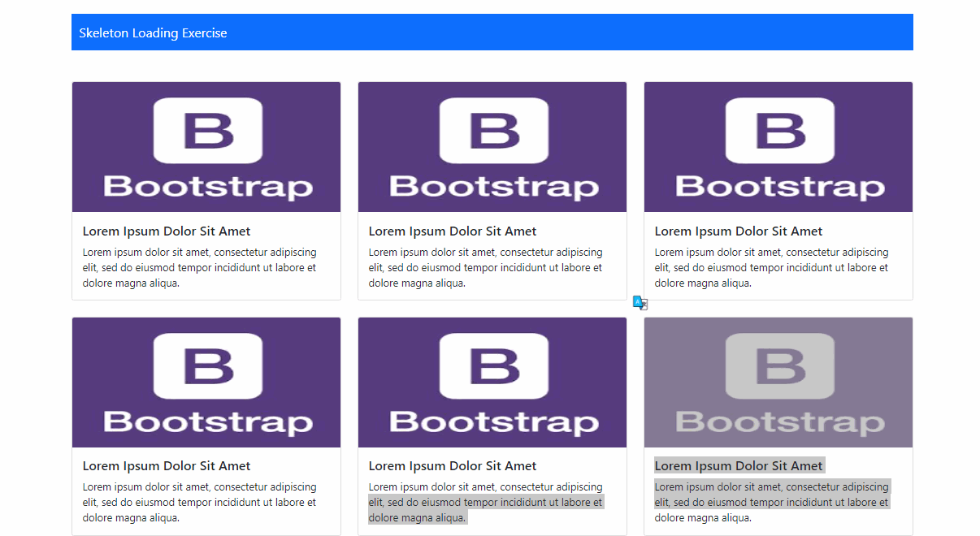The width and height of the screenshot is (980, 536).
Task: Click the Bootstrap logo in the top-left card
Action: click(206, 146)
